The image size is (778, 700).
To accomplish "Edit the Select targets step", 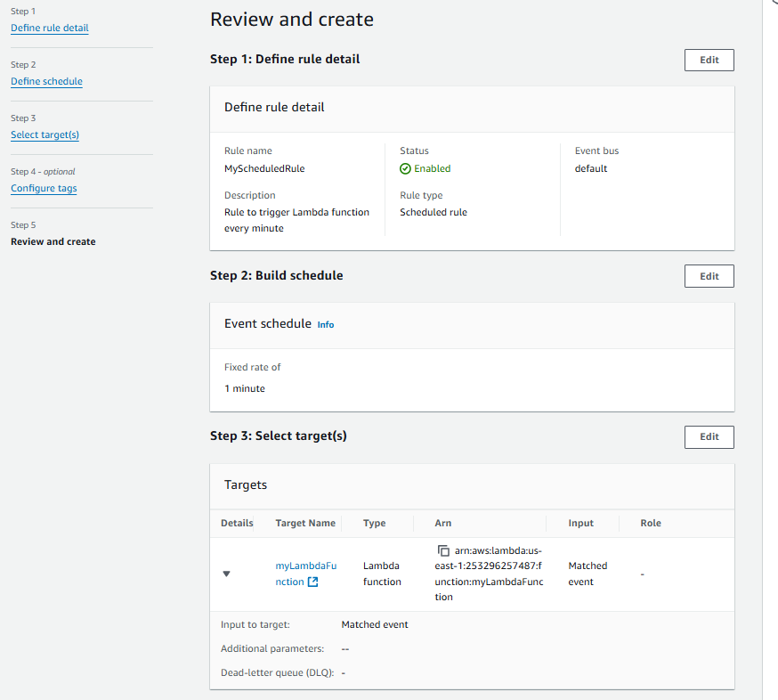I will tap(709, 436).
